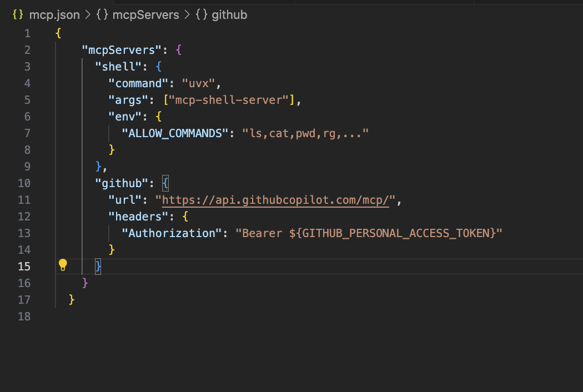Click the yellow closing brace on line 14
Image resolution: width=583 pixels, height=392 pixels.
[x=112, y=250]
